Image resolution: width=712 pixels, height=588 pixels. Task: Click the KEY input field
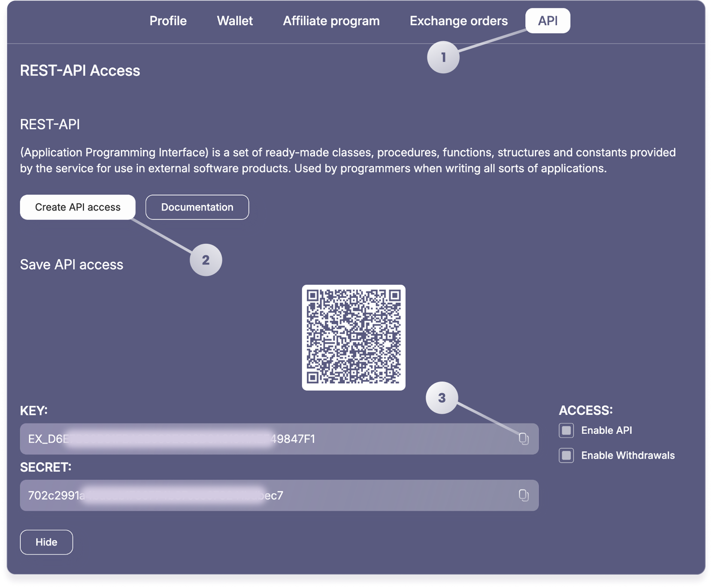279,439
